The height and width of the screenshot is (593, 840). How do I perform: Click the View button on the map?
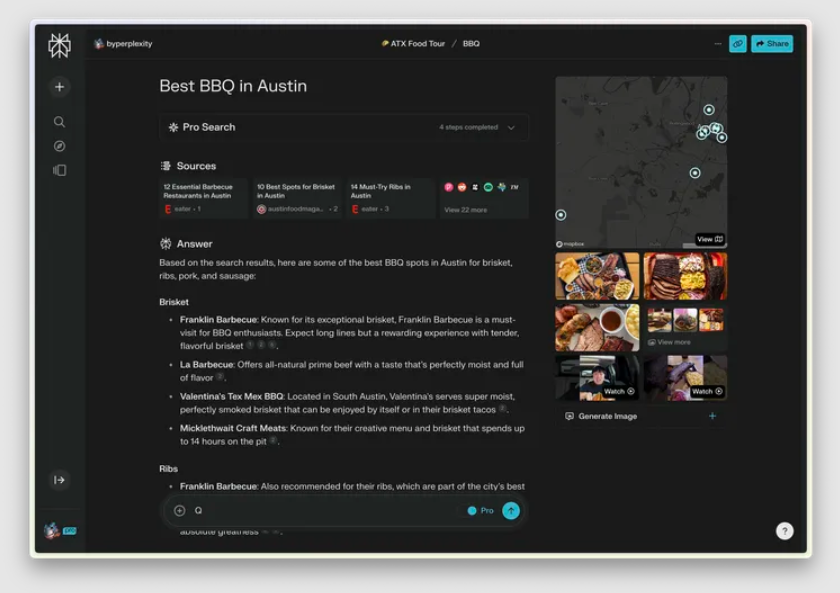point(710,239)
